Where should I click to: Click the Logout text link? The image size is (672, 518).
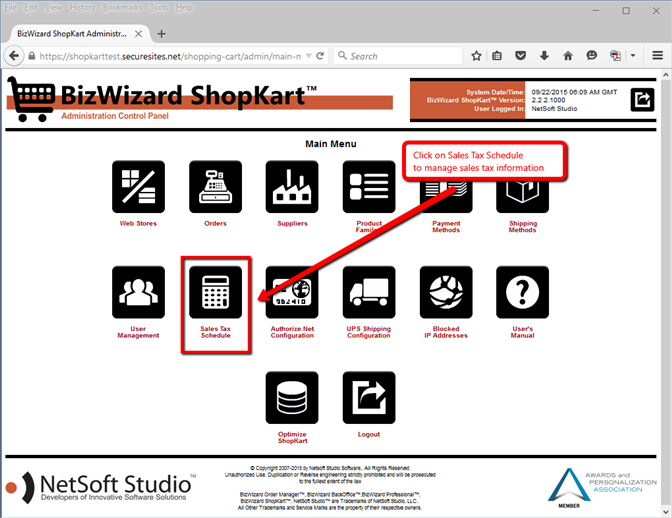369,434
